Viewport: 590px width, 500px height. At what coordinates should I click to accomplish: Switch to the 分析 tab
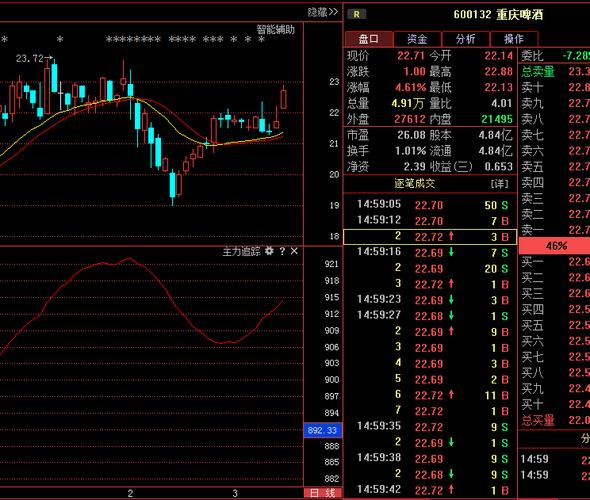465,39
